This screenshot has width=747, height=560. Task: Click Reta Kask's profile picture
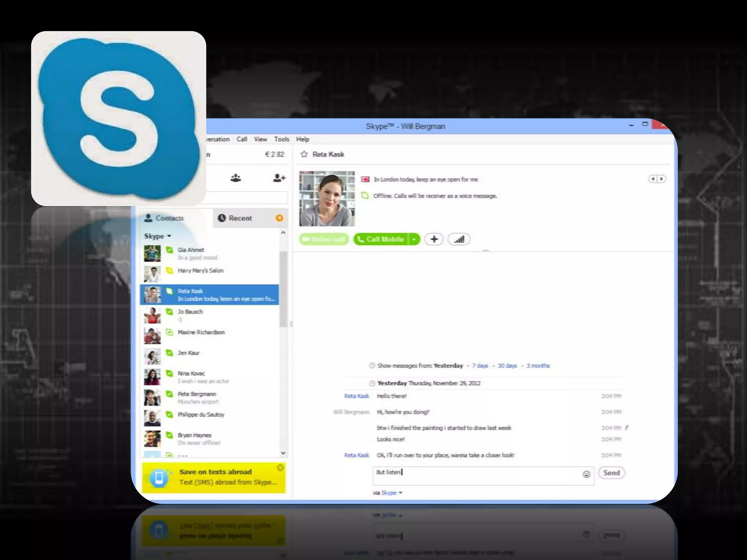327,198
